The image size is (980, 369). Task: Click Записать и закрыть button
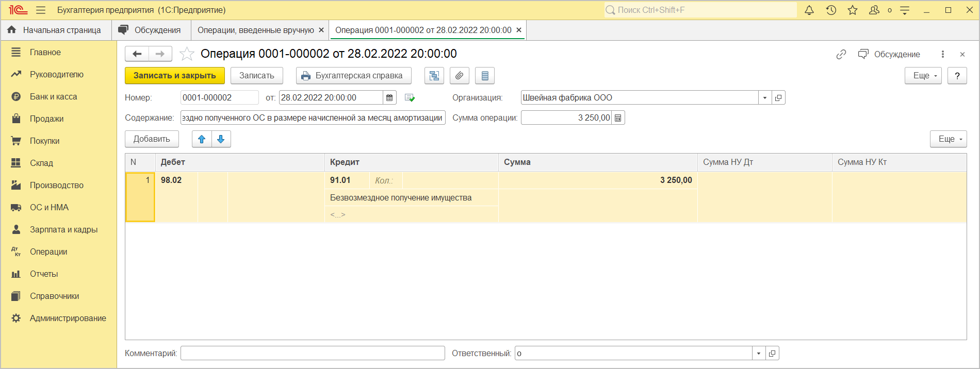[175, 76]
